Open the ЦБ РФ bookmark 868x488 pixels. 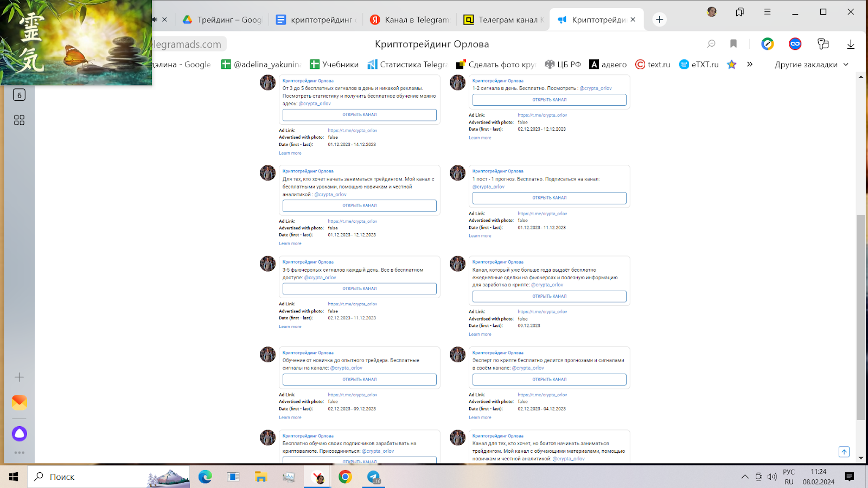563,65
